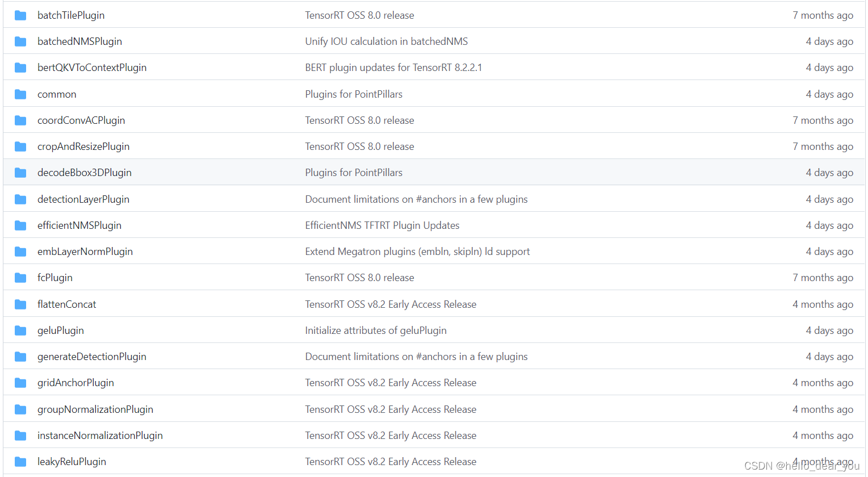Image resolution: width=868 pixels, height=477 pixels.
Task: Click the folder icon beside batchedNMSPlugin
Action: coord(20,41)
